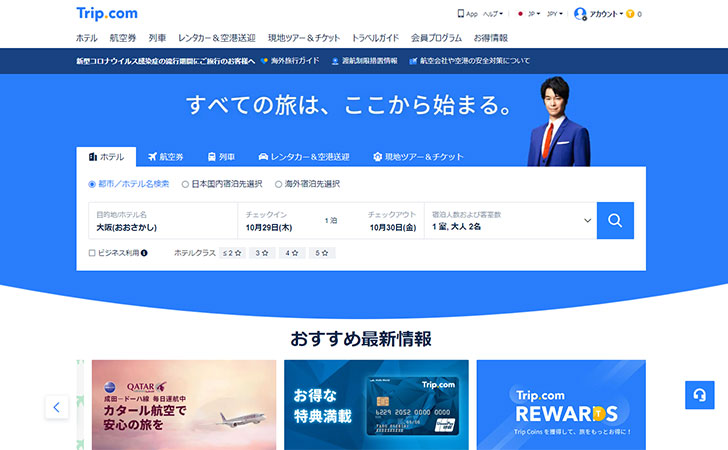
Task: Select the 都市/ホテル名検索 radio button
Action: pyautogui.click(x=92, y=184)
